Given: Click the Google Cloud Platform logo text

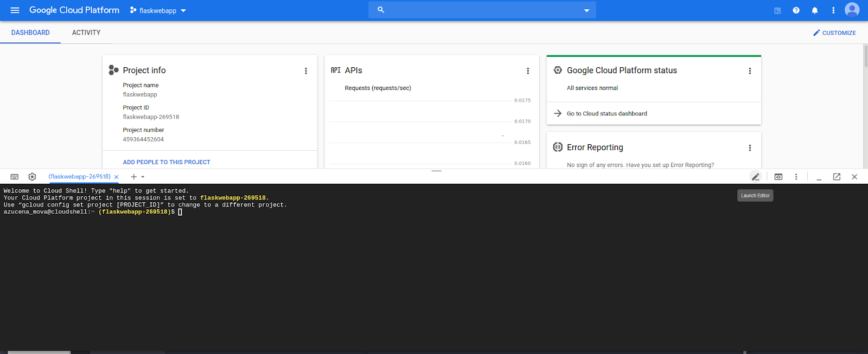Looking at the screenshot, I should [x=74, y=10].
